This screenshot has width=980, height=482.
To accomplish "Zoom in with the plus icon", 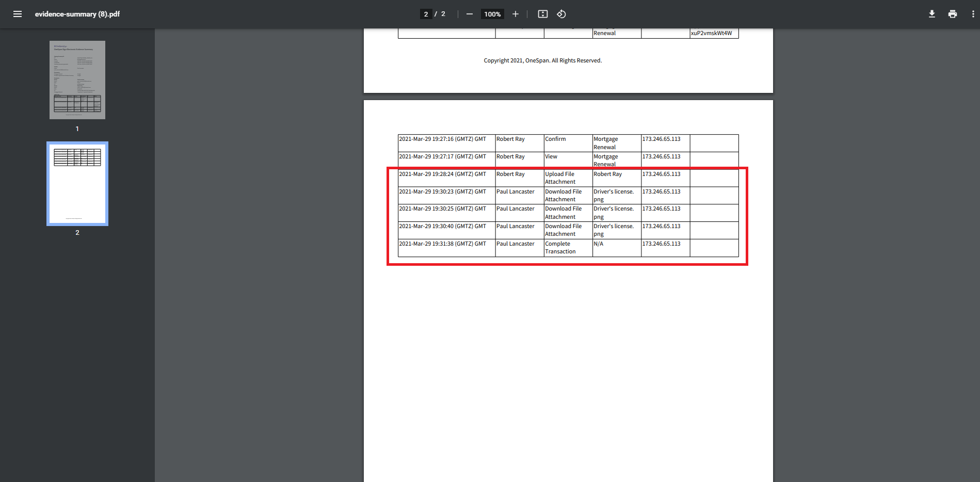I will point(515,14).
